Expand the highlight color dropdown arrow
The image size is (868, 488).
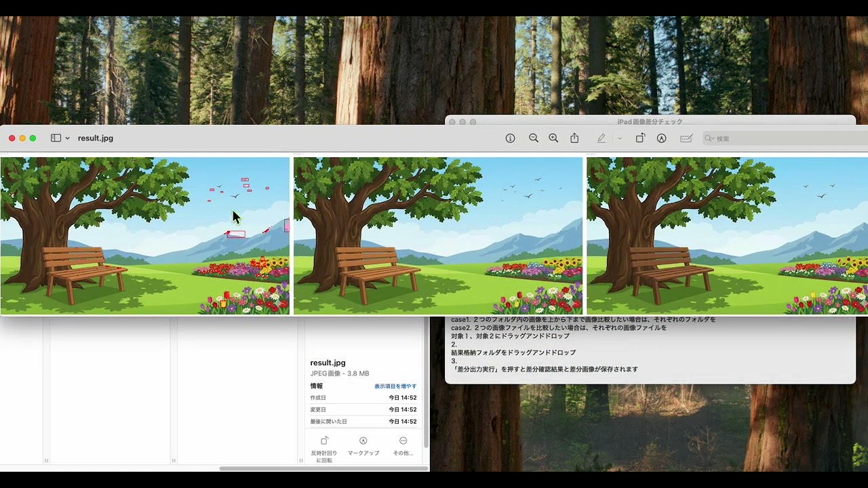pyautogui.click(x=619, y=138)
